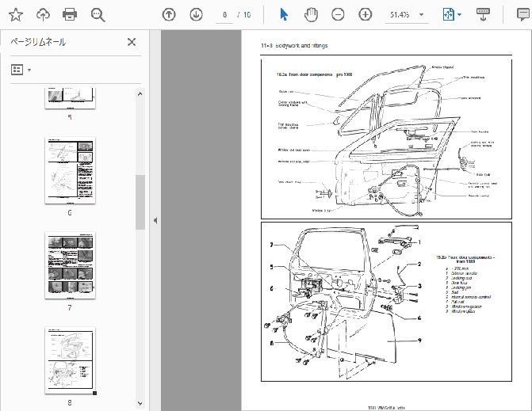Click the thumbnail scrollbar up arrow
Screen dimensions: 532x411
pos(140,94)
